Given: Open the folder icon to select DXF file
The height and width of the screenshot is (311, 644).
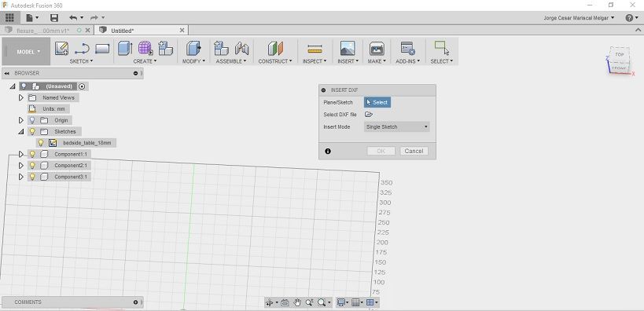Looking at the screenshot, I should (369, 115).
